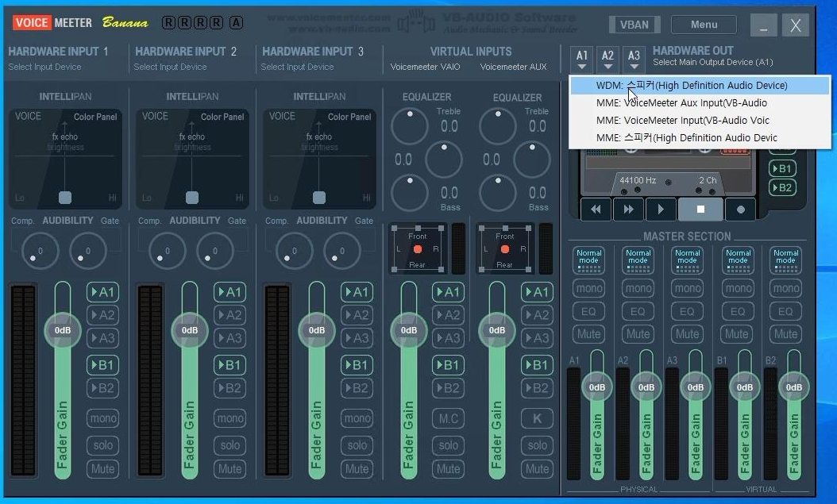The height and width of the screenshot is (504, 837).
Task: Start recording with the cassette record button
Action: pos(740,209)
